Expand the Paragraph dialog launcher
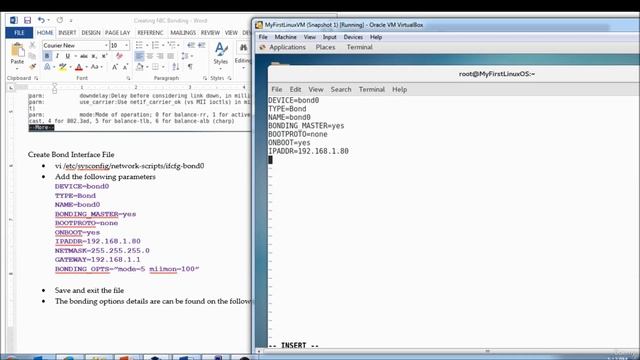Viewport: 640px width, 360px height. coord(204,78)
